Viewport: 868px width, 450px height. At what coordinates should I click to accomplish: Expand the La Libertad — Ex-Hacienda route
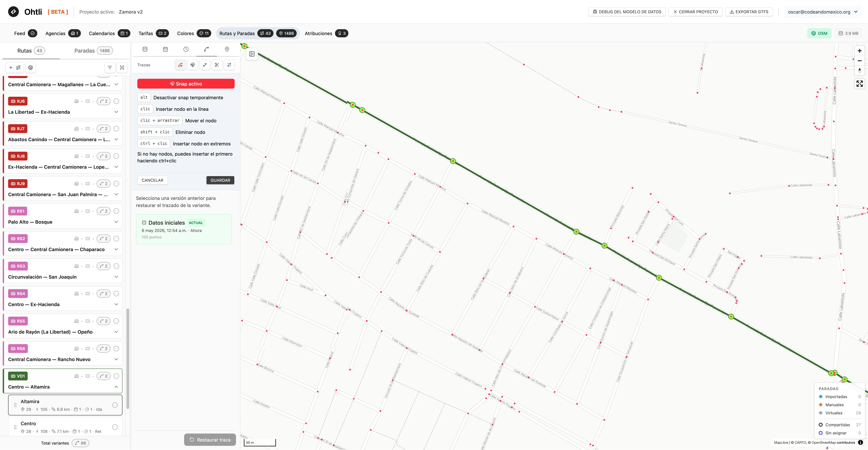pos(116,112)
